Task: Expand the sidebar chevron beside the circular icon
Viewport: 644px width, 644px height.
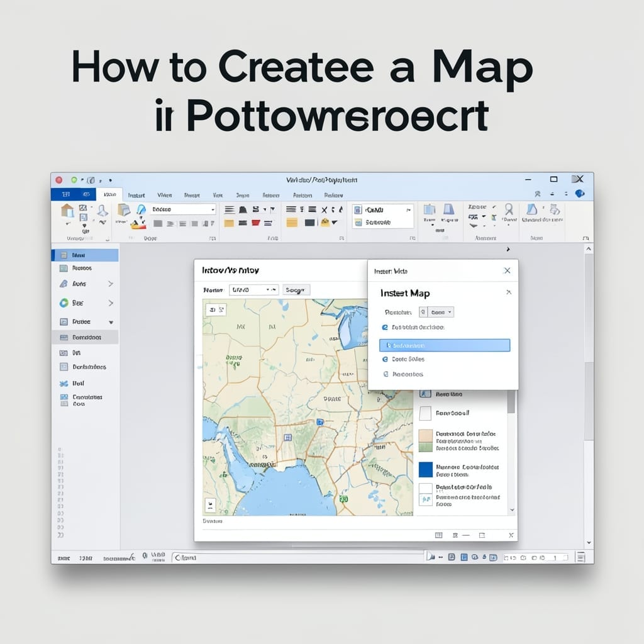Action: point(111,303)
